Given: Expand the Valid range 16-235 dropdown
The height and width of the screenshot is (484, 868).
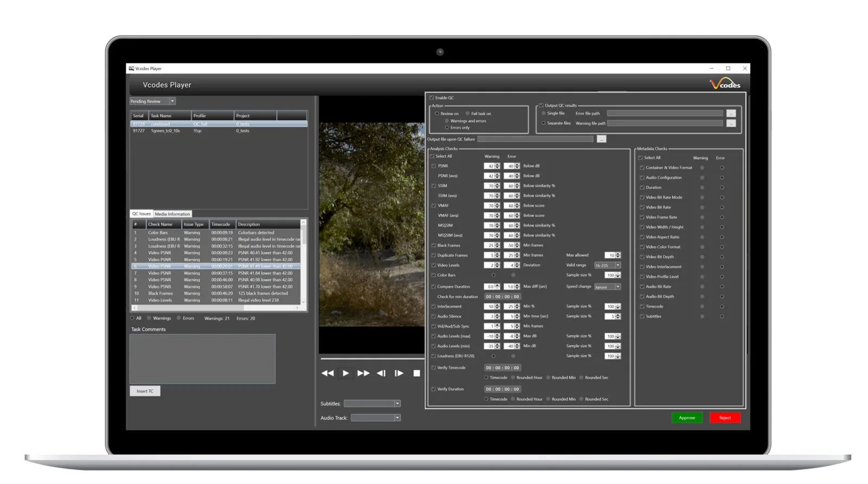Looking at the screenshot, I should (618, 265).
